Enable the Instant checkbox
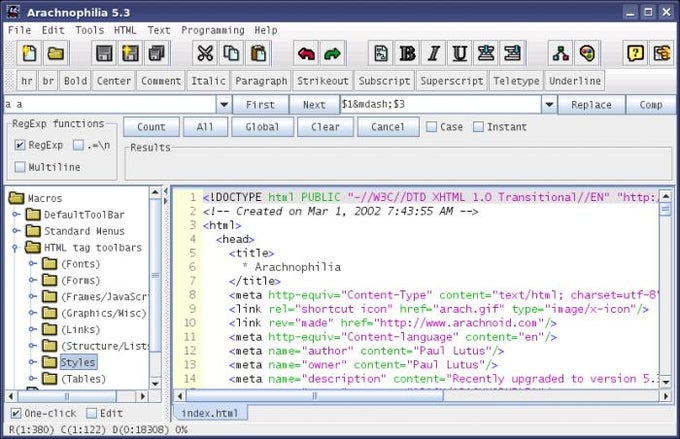 click(478, 127)
